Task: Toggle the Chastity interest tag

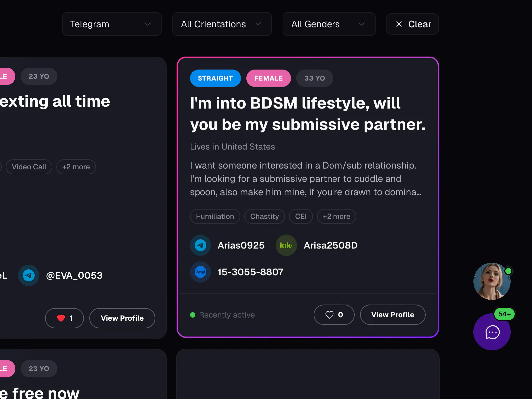Action: click(264, 216)
